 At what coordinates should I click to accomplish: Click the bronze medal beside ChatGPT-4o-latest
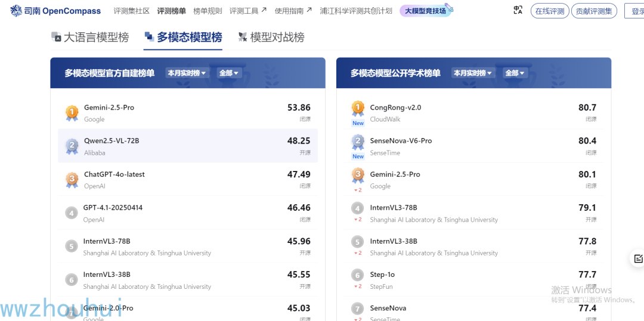72,179
